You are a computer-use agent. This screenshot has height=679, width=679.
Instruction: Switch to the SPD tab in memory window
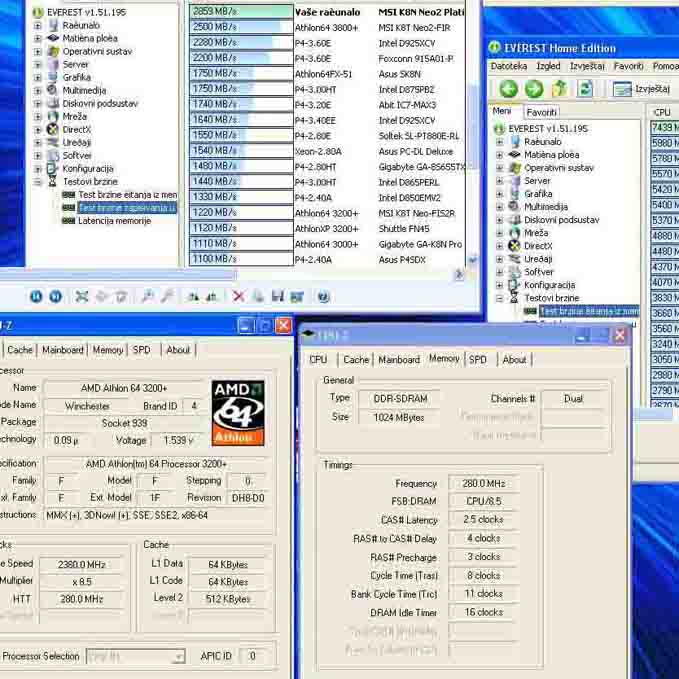(x=478, y=359)
